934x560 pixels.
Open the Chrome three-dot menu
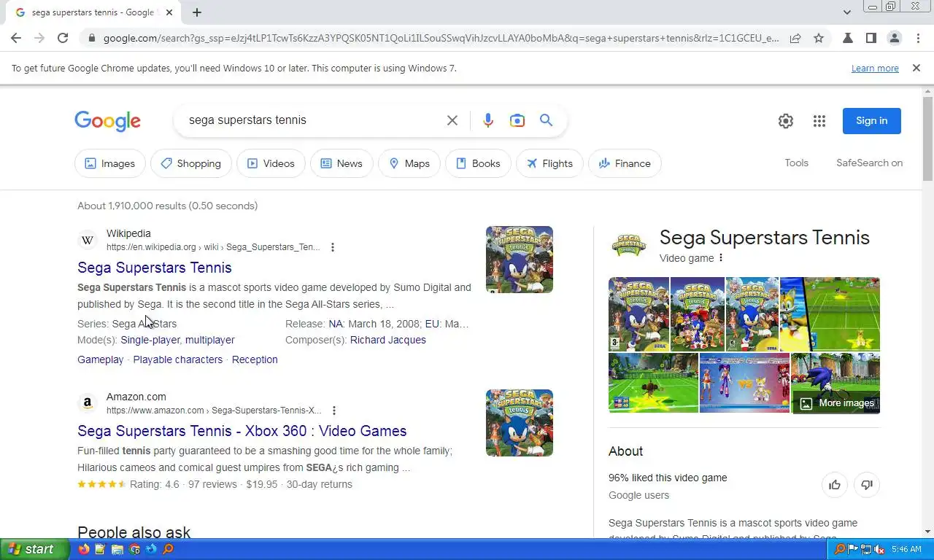click(x=918, y=38)
